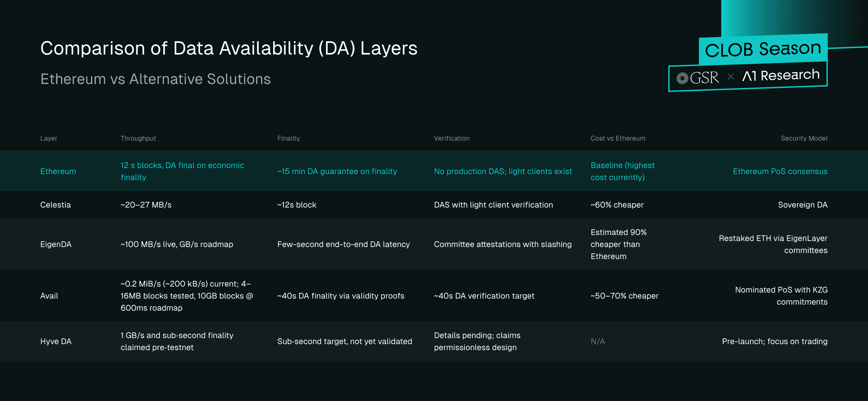Screen dimensions: 868x401
Task: Click 'Nominated PoS with KZG commitments'
Action: [x=781, y=296]
